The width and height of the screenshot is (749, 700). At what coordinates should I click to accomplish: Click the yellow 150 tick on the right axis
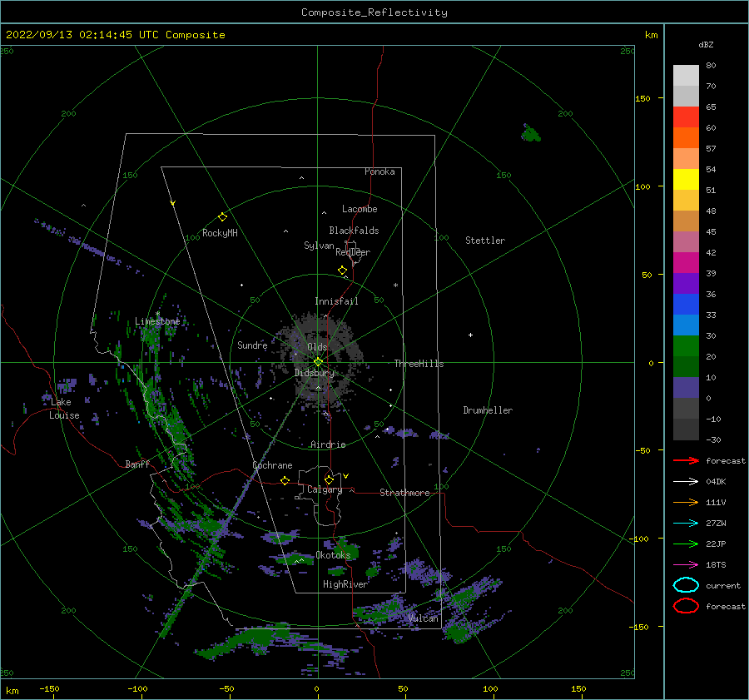click(x=642, y=98)
